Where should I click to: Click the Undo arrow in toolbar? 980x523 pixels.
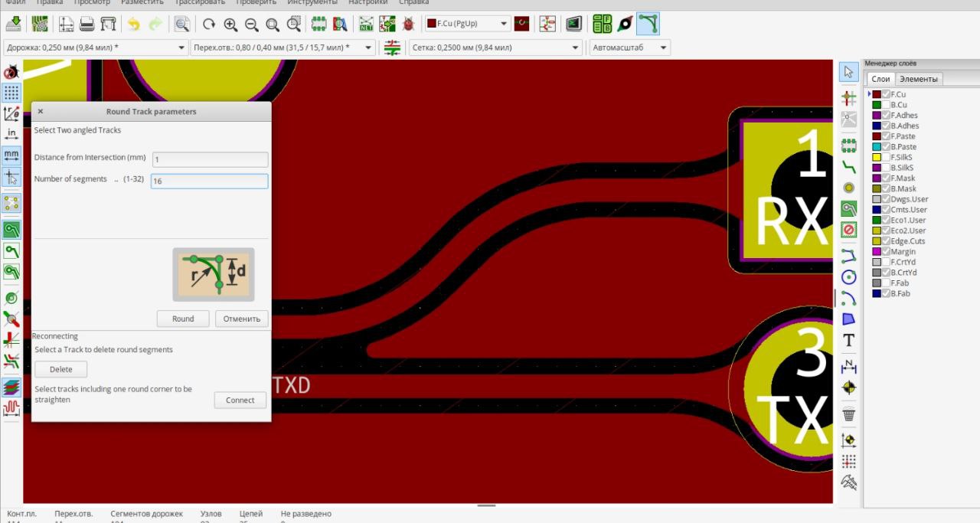coord(134,25)
